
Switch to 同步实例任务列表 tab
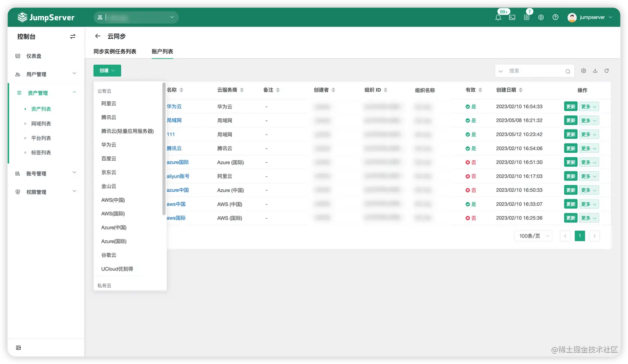(115, 51)
